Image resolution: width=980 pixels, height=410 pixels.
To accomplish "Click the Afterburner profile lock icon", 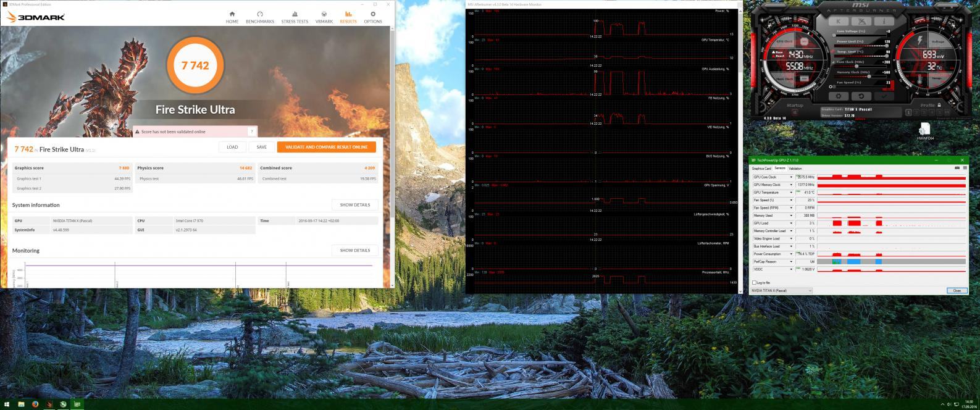I will [x=939, y=105].
